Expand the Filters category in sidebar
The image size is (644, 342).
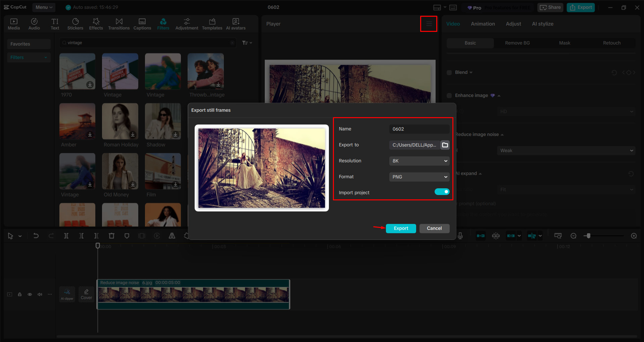pyautogui.click(x=29, y=57)
